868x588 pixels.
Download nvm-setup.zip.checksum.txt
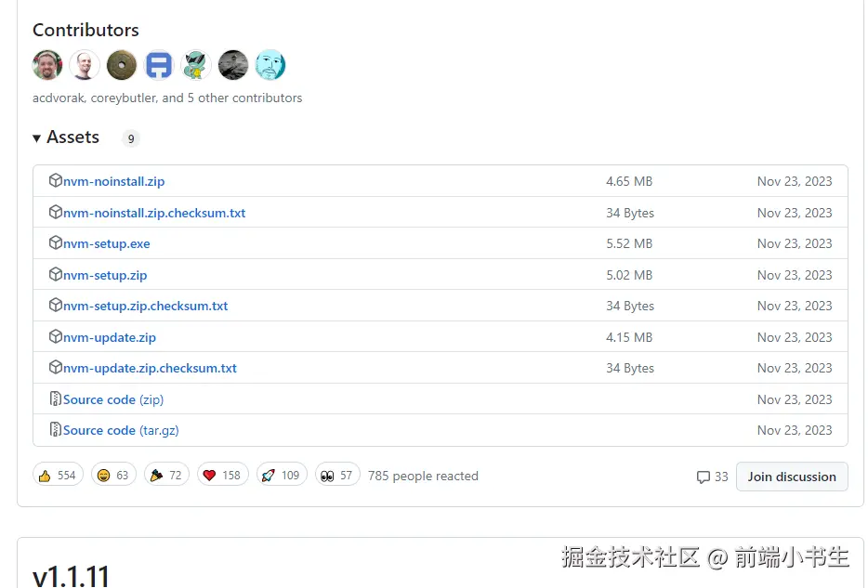click(x=145, y=306)
